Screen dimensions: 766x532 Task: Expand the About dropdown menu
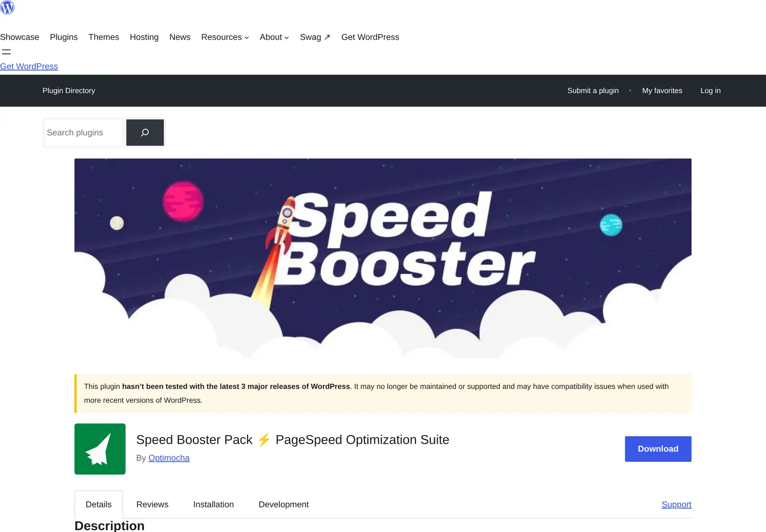coord(274,37)
